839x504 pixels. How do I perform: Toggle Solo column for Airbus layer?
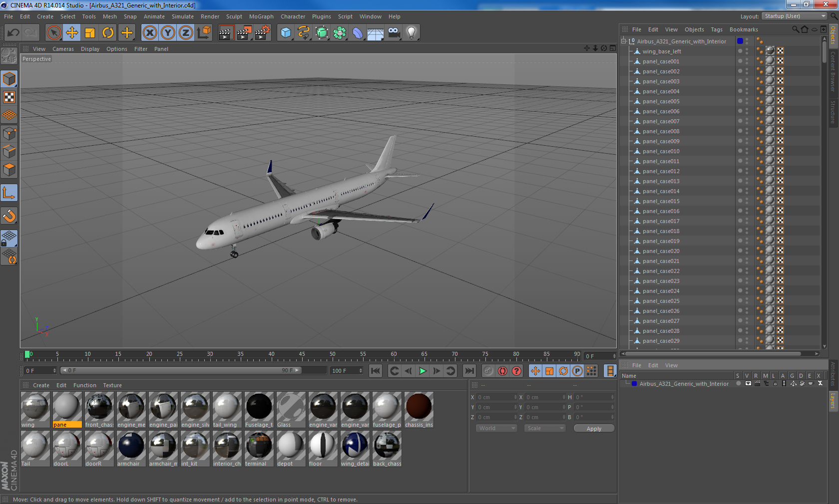click(738, 384)
